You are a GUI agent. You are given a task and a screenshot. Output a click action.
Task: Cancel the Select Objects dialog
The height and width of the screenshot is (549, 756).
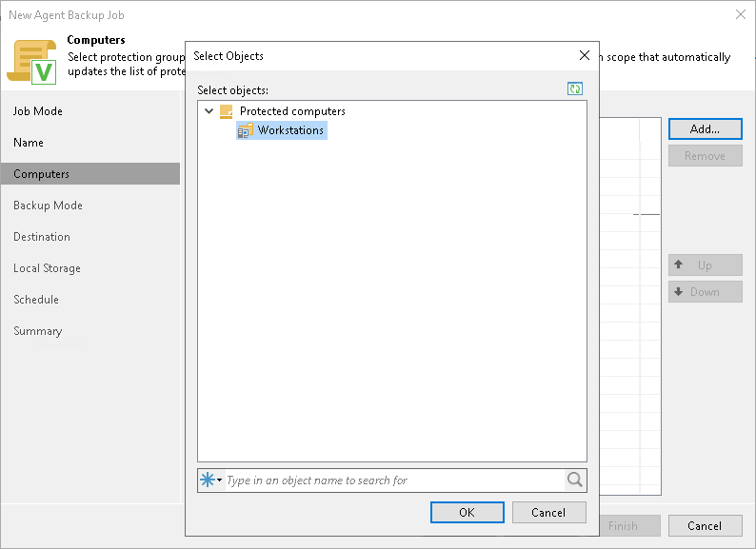point(548,512)
